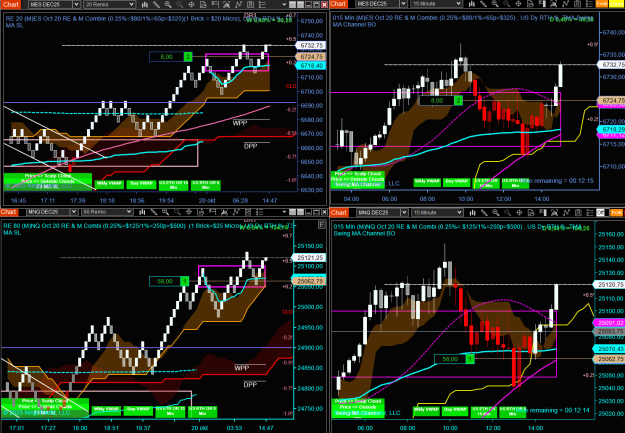Expand MNQ DEC25 instrument dropdown in Renko chart
Viewport: 625px width, 433px height.
(74, 212)
